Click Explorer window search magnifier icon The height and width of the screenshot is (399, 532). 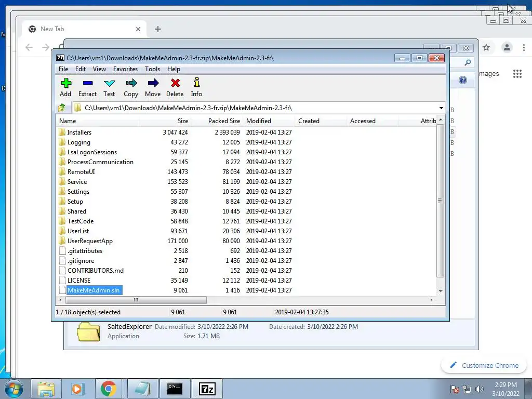pyautogui.click(x=468, y=62)
